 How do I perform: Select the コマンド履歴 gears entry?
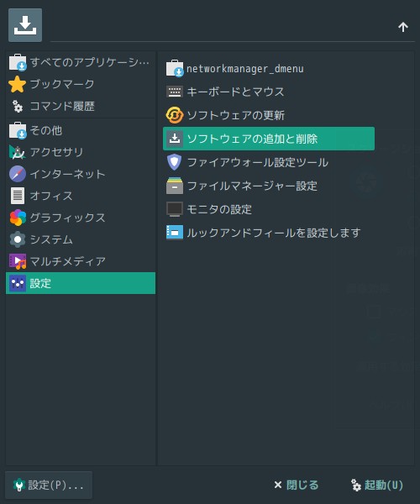tap(81, 106)
